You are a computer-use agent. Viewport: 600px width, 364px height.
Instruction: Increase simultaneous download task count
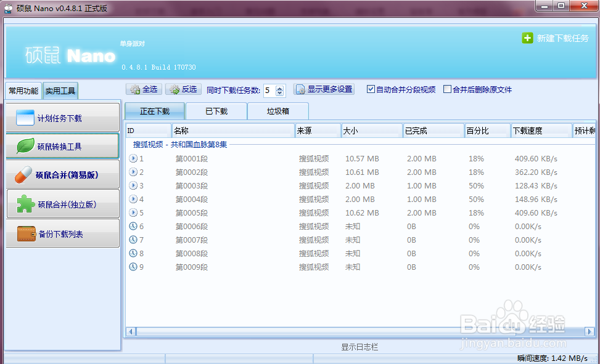(280, 87)
